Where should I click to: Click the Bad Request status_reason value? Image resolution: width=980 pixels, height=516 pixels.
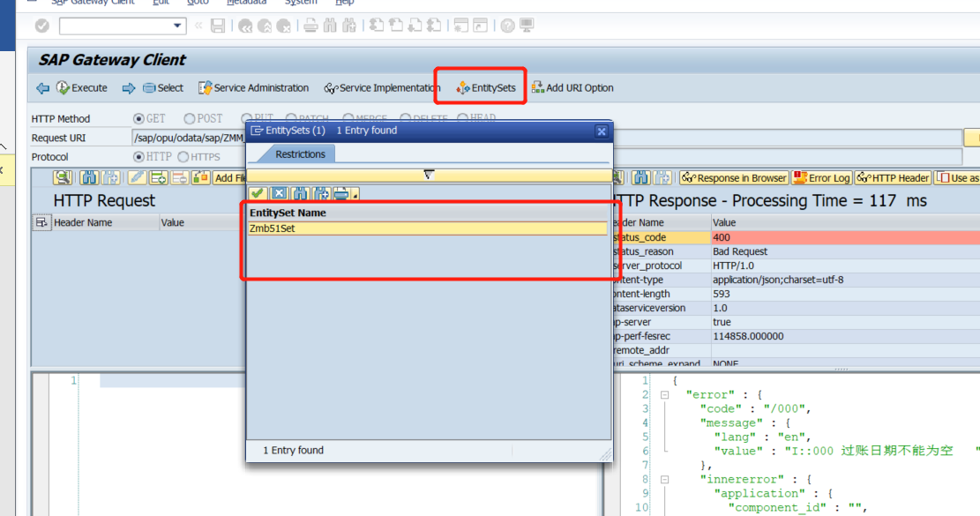[x=740, y=251]
